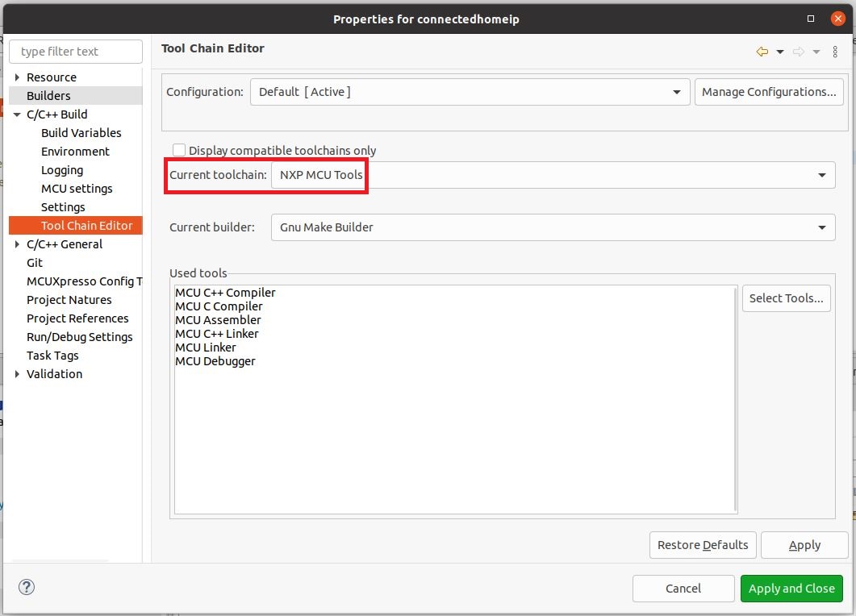856x616 pixels.
Task: Select Project References page
Action: coord(77,318)
